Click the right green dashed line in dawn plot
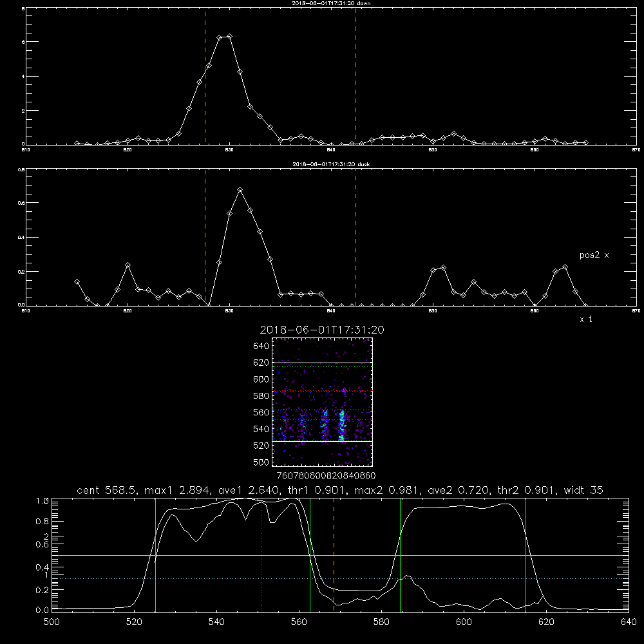The width and height of the screenshot is (644, 644). [x=355, y=76]
